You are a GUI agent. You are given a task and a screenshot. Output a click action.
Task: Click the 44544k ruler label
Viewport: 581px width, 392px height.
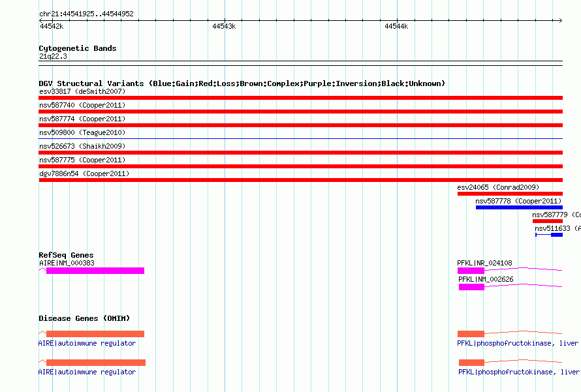tap(396, 26)
